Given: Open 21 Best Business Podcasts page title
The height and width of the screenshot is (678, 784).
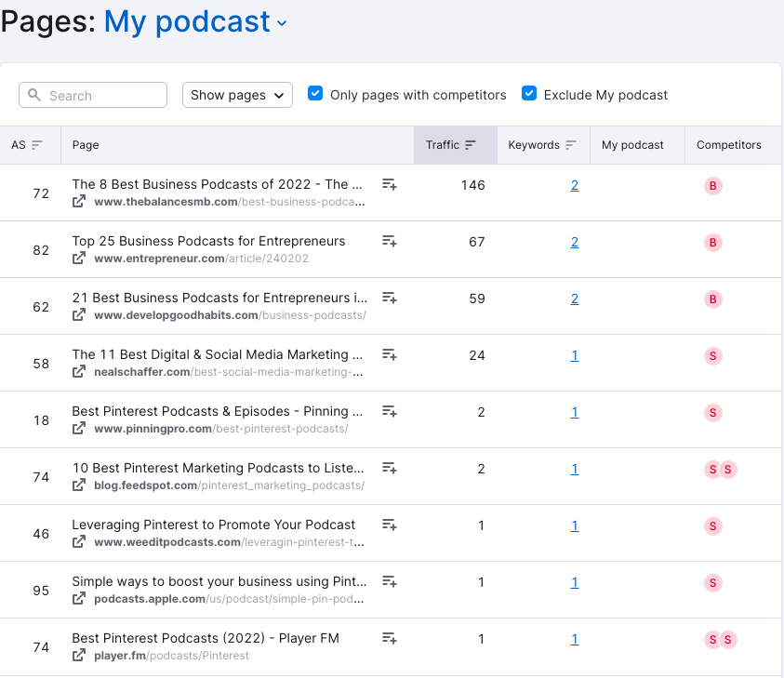Looking at the screenshot, I should pyautogui.click(x=219, y=298).
